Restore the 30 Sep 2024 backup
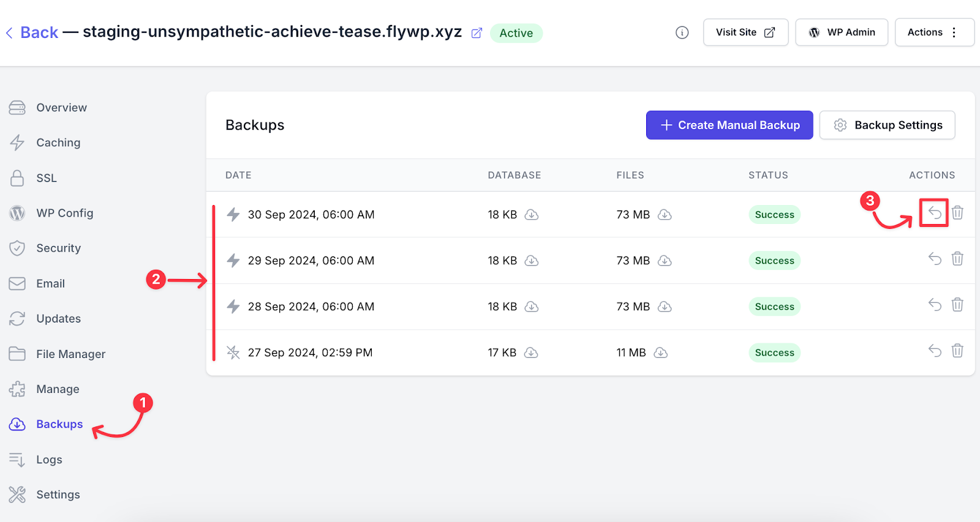Viewport: 980px width, 522px height. (x=935, y=213)
